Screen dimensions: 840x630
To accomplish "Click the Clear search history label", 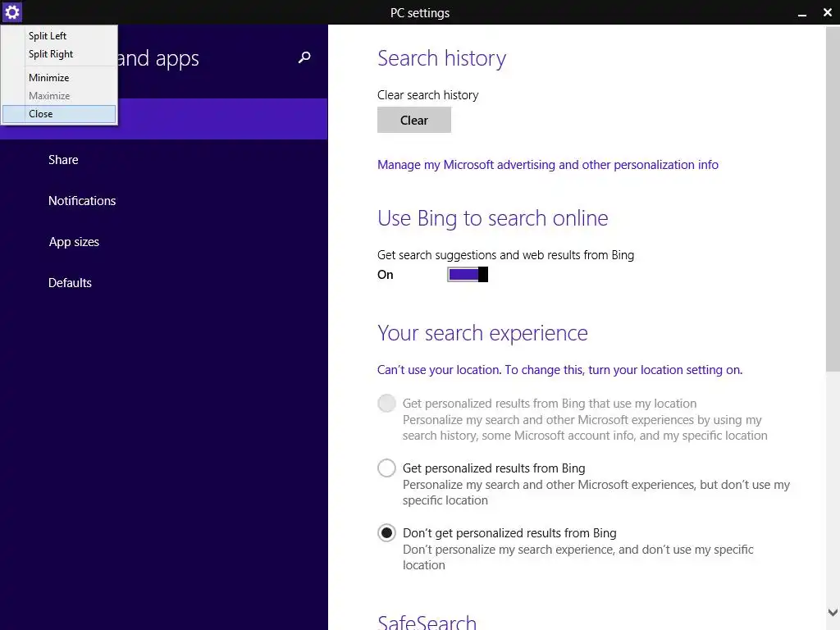I will tap(428, 95).
